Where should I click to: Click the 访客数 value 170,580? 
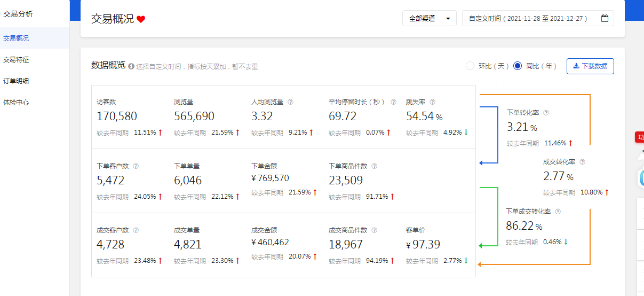coord(117,116)
